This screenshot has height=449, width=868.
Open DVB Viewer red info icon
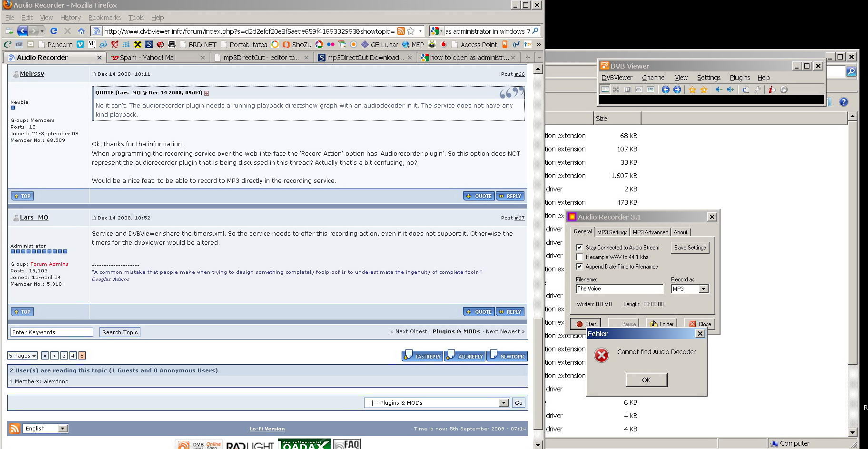[x=772, y=90]
